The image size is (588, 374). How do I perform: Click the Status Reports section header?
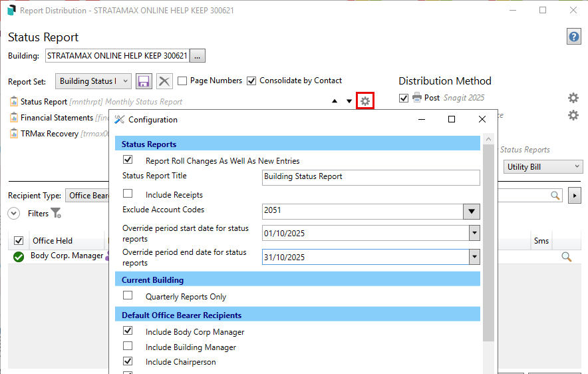pos(297,144)
